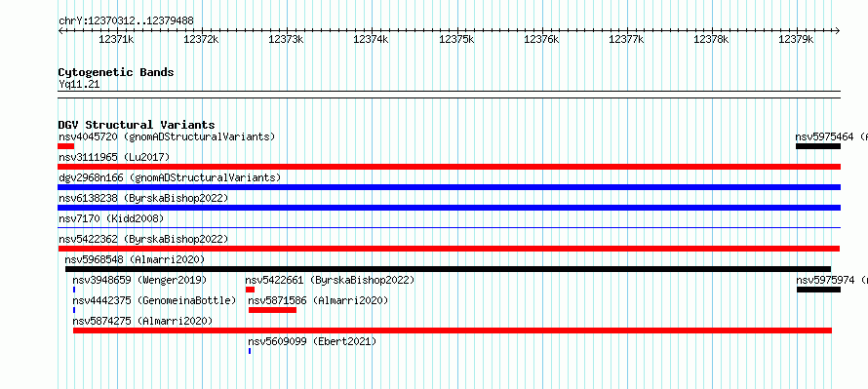868x389 pixels.
Task: Click the 12371k ruler tick label
Action: click(x=116, y=39)
